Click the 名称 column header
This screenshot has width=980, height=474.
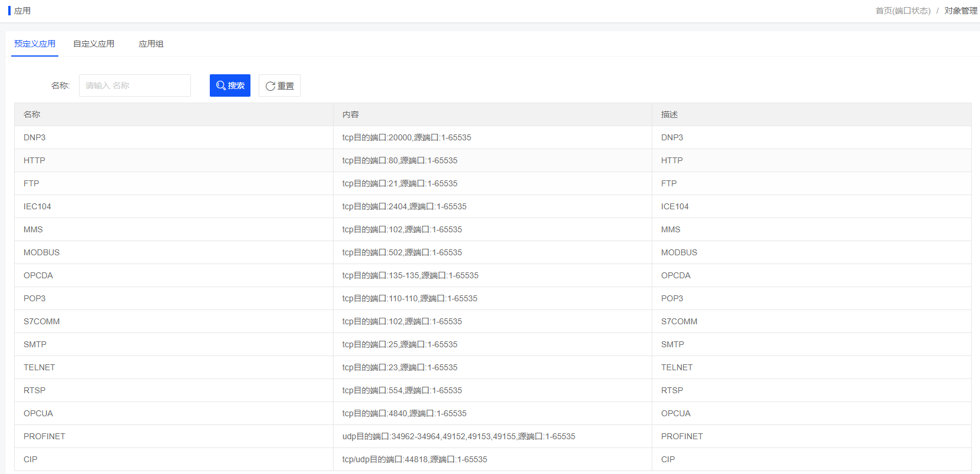pos(174,114)
